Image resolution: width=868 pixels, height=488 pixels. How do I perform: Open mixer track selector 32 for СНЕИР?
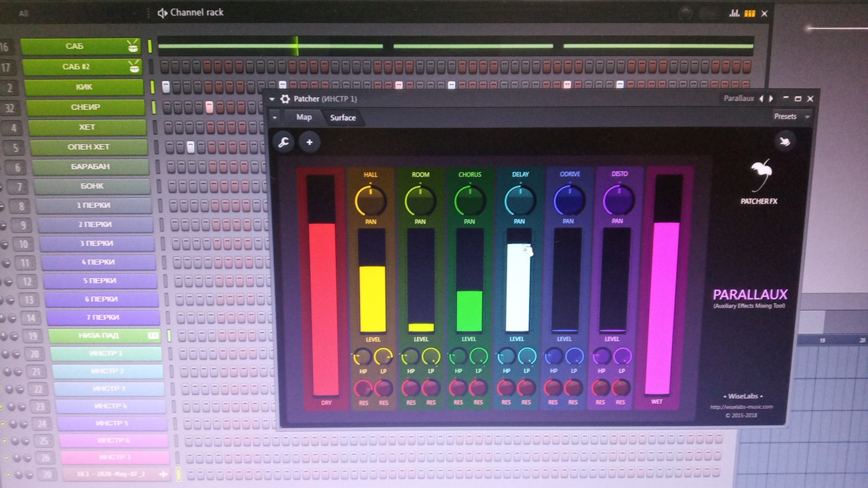9,108
